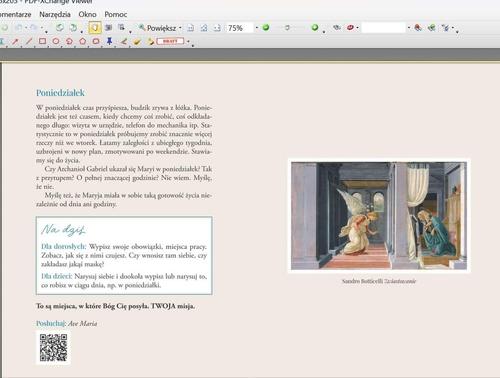Click the stamp tool icon

(151, 41)
